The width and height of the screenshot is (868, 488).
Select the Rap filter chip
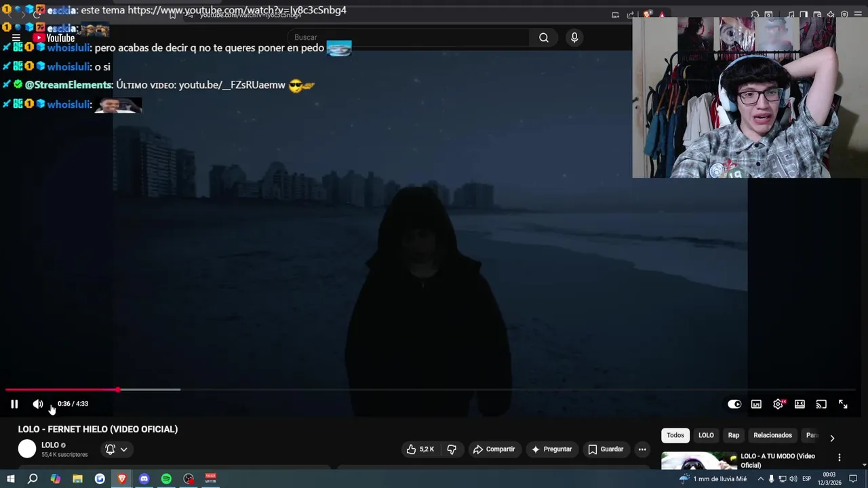(x=734, y=435)
